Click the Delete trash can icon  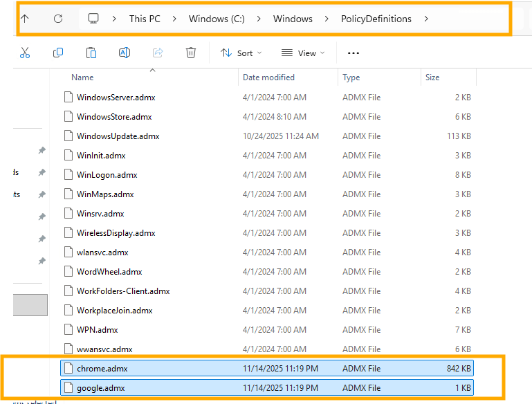pos(191,53)
